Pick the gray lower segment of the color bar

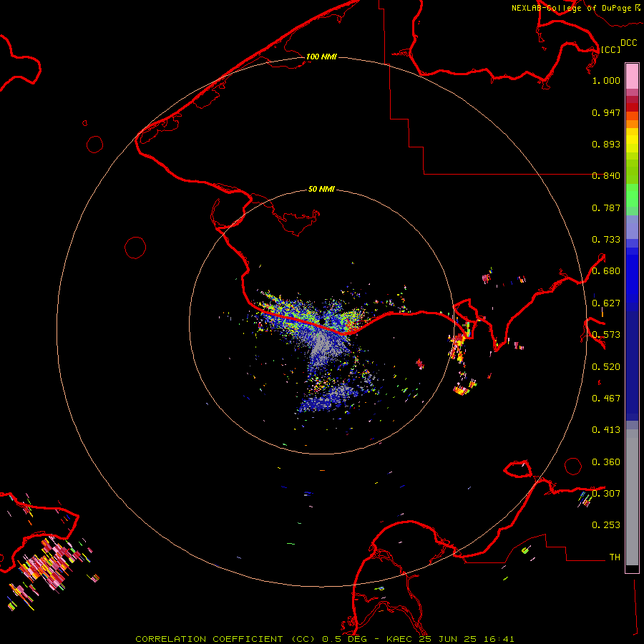click(632, 497)
